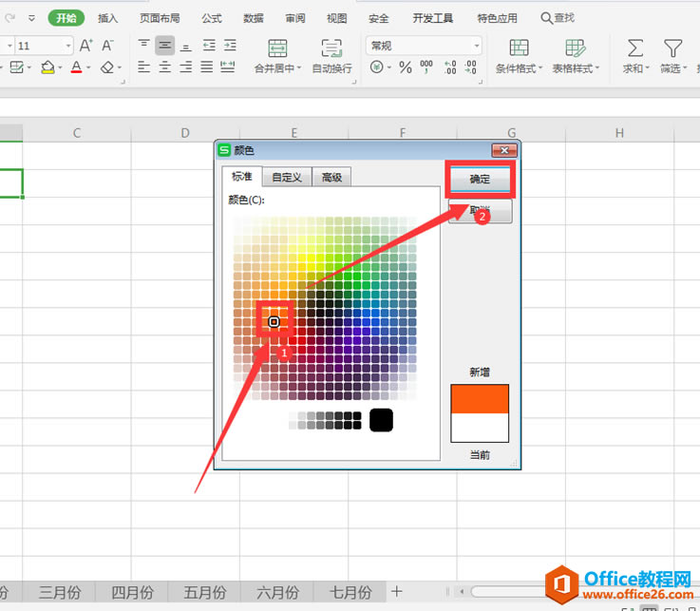
Task: Click the font color A icon
Action: [76, 67]
